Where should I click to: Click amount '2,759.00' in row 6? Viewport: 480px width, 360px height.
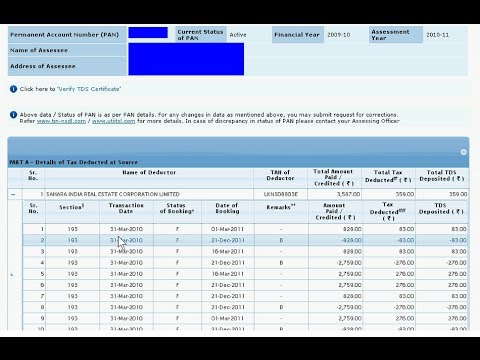click(x=350, y=285)
